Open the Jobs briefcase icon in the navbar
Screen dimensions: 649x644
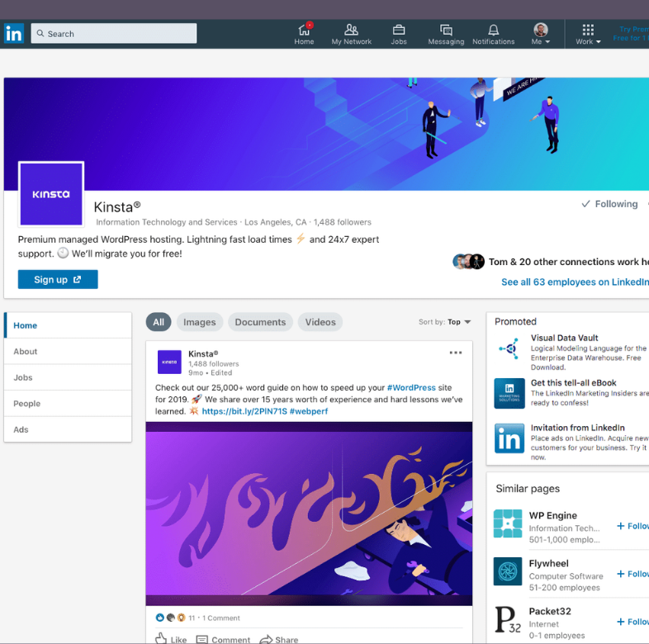[x=399, y=34]
